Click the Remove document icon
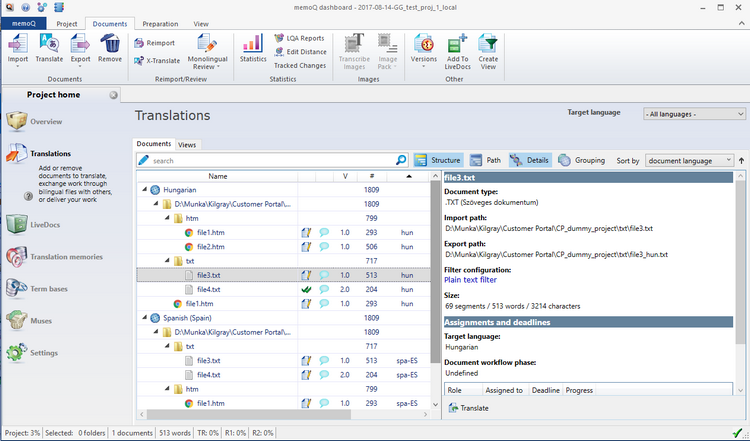 (x=110, y=43)
